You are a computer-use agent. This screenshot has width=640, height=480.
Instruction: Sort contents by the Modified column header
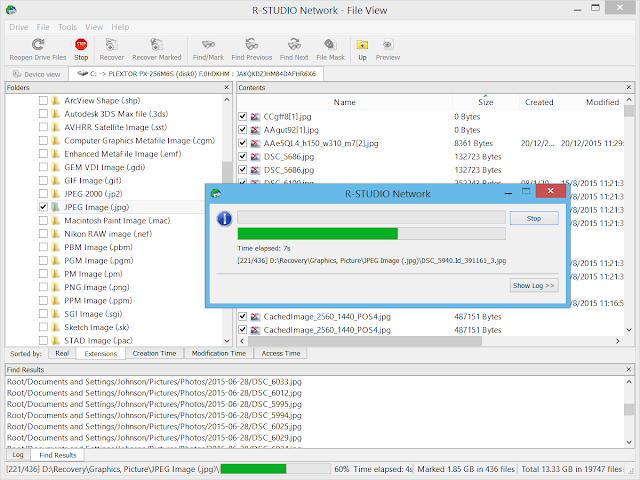click(x=592, y=102)
